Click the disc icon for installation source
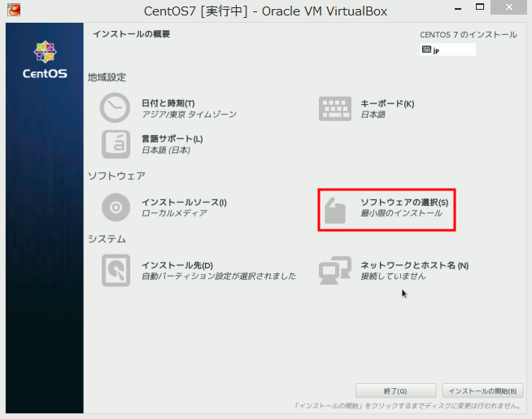532x419 pixels. tap(116, 207)
